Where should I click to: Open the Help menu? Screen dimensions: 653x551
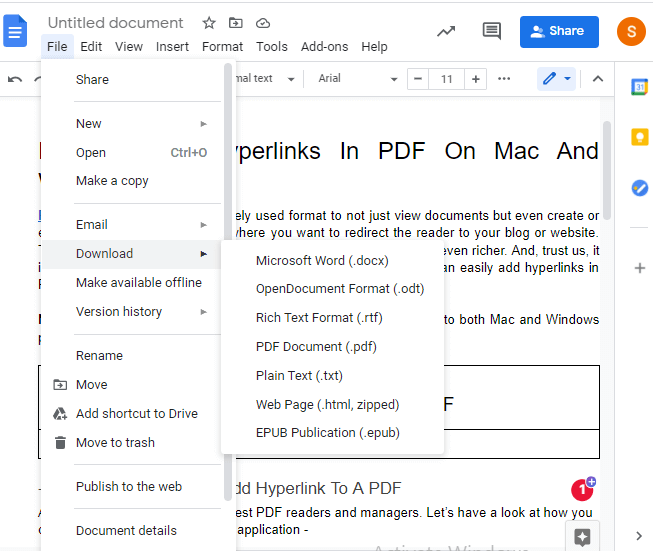(x=374, y=47)
